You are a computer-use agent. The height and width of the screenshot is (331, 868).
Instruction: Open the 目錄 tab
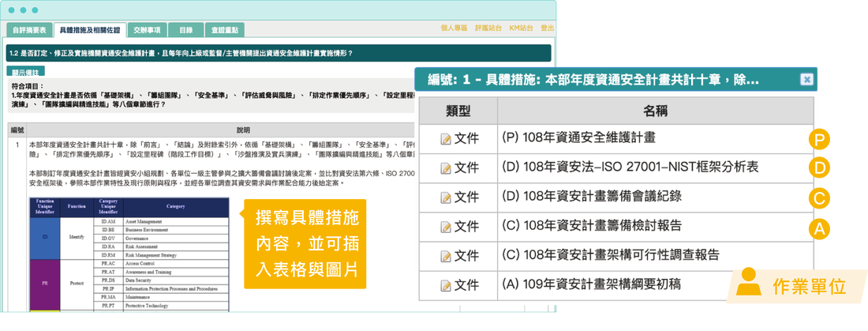pos(185,30)
